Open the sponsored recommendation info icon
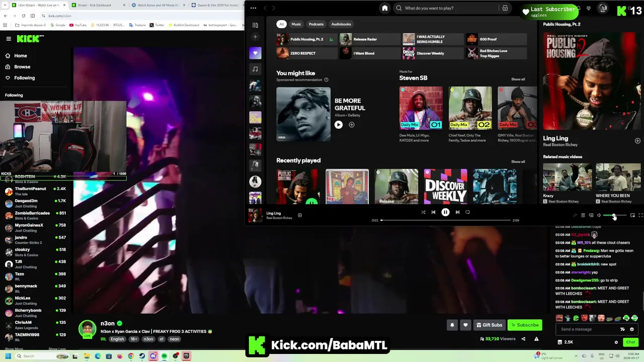Image resolution: width=644 pixels, height=362 pixels. 326,80
